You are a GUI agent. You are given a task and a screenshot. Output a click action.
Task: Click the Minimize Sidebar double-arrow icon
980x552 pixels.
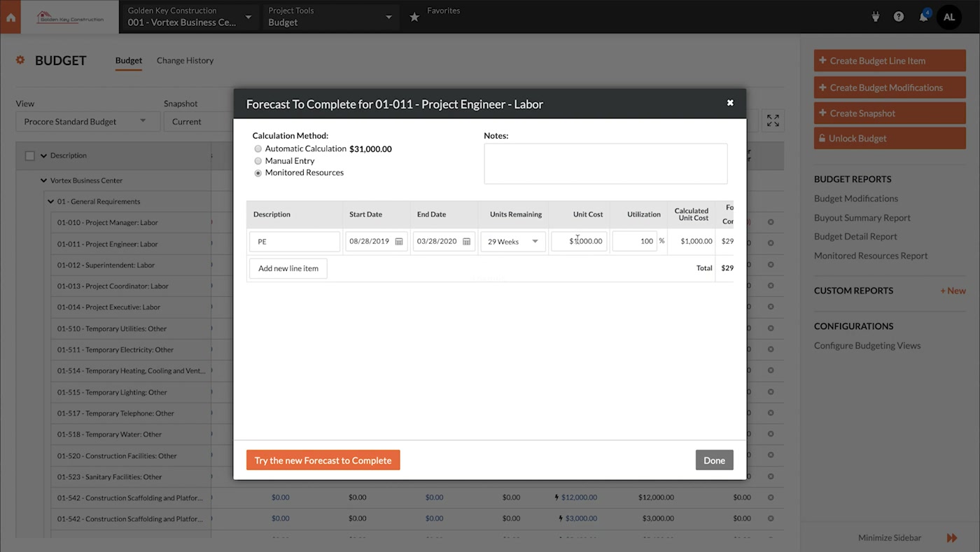coord(952,538)
